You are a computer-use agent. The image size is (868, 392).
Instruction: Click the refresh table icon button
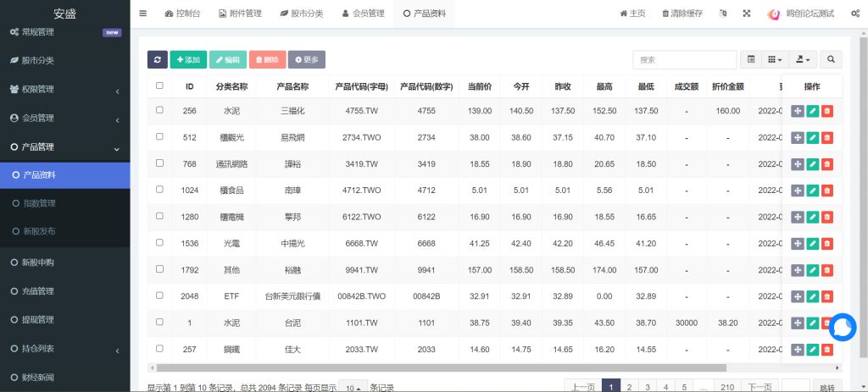pyautogui.click(x=157, y=60)
